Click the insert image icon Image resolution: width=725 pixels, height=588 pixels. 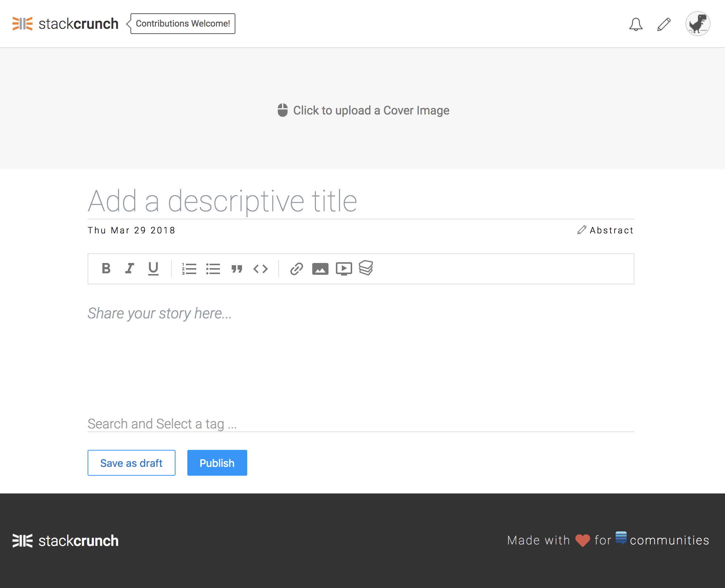tap(320, 269)
